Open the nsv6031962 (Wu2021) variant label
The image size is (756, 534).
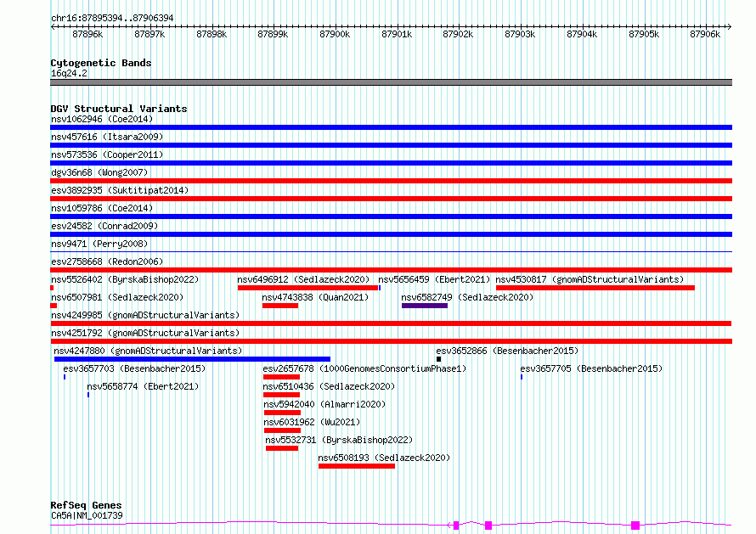(x=312, y=422)
